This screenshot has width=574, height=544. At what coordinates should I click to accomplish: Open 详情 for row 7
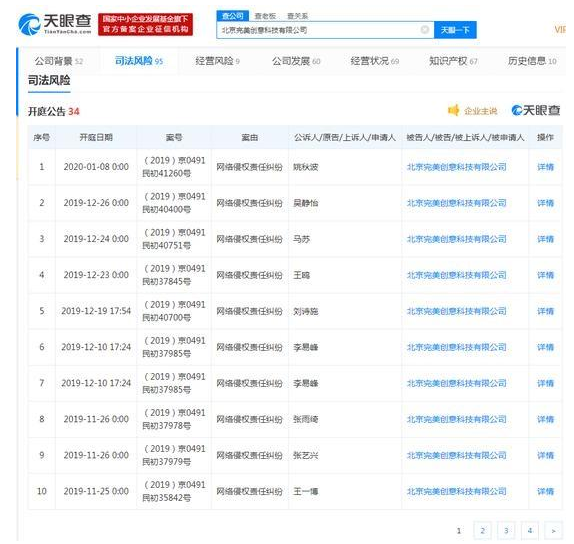[x=545, y=383]
